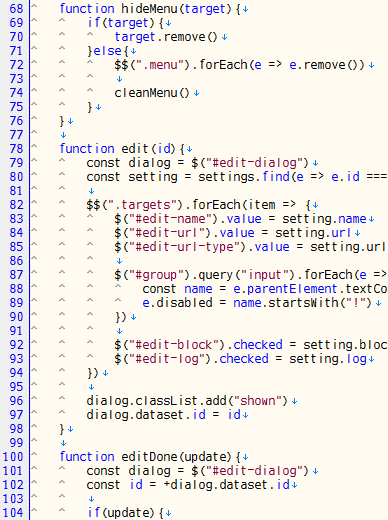388x520 pixels.
Task: Click the "#edit-dialog" string on line 79
Action: tap(253, 163)
